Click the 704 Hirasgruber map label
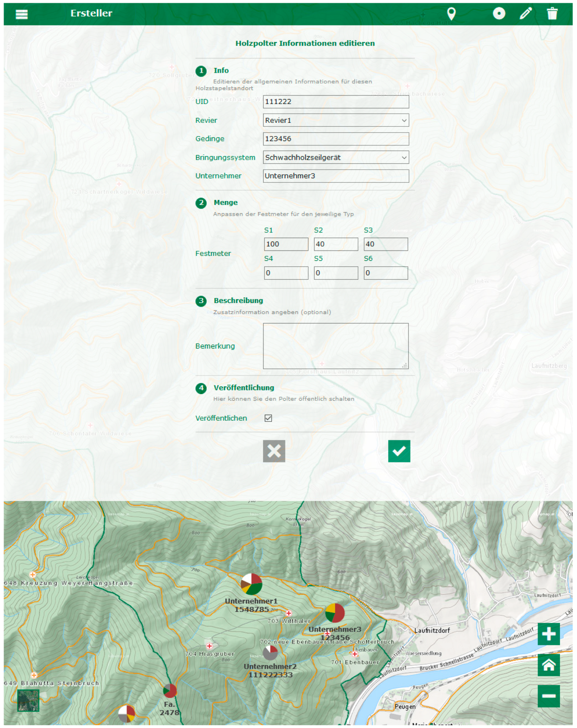The width and height of the screenshot is (577, 728). pyautogui.click(x=209, y=654)
